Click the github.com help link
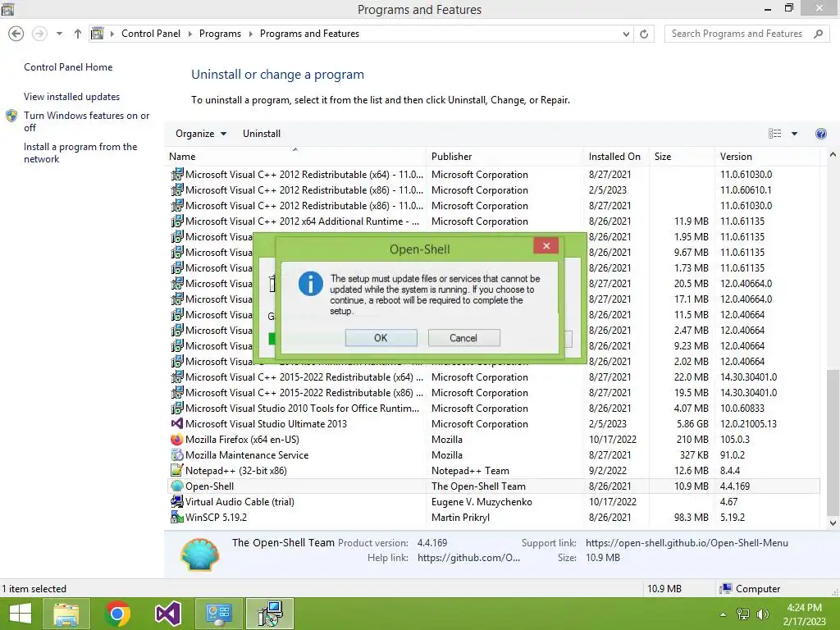Image resolution: width=840 pixels, height=630 pixels. (x=468, y=558)
